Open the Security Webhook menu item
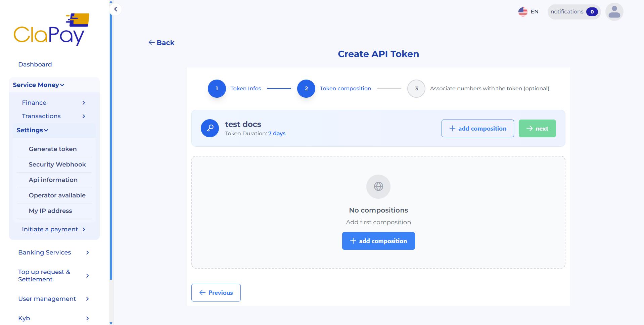Viewport: 644px width, 325px height. (57, 164)
